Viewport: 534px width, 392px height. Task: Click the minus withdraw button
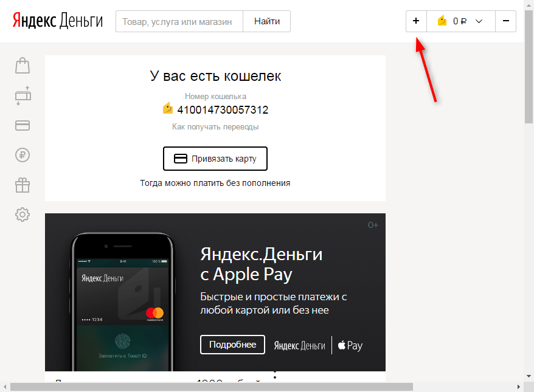(506, 21)
